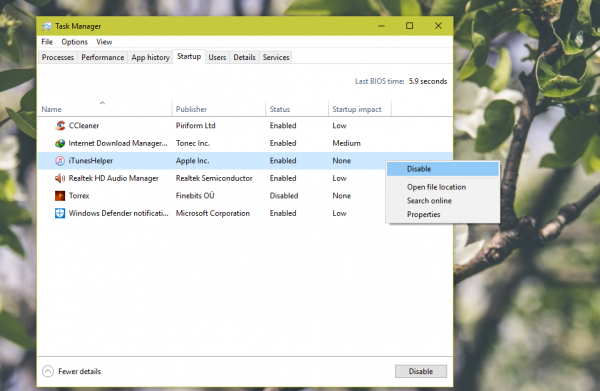
Task: Click the Fewer details label
Action: click(80, 371)
